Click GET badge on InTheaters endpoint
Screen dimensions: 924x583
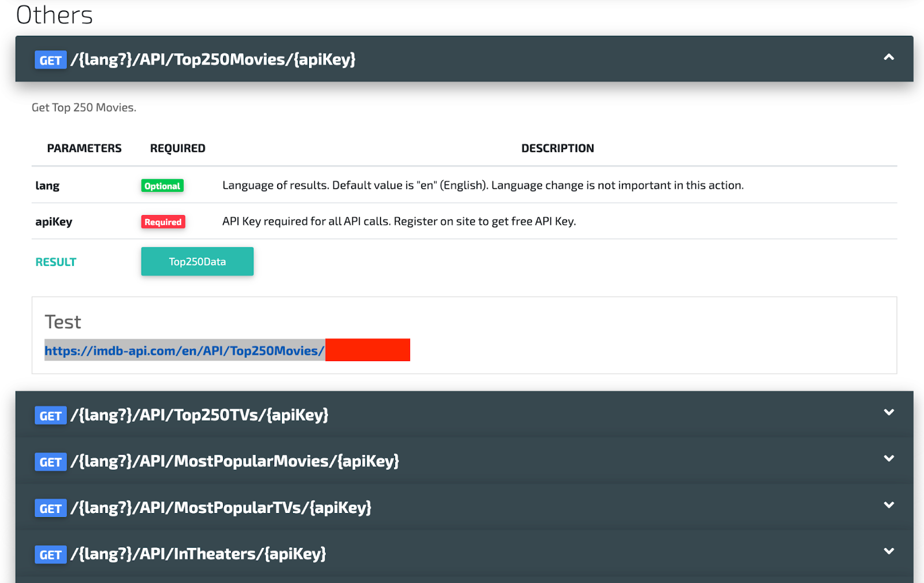pos(50,555)
